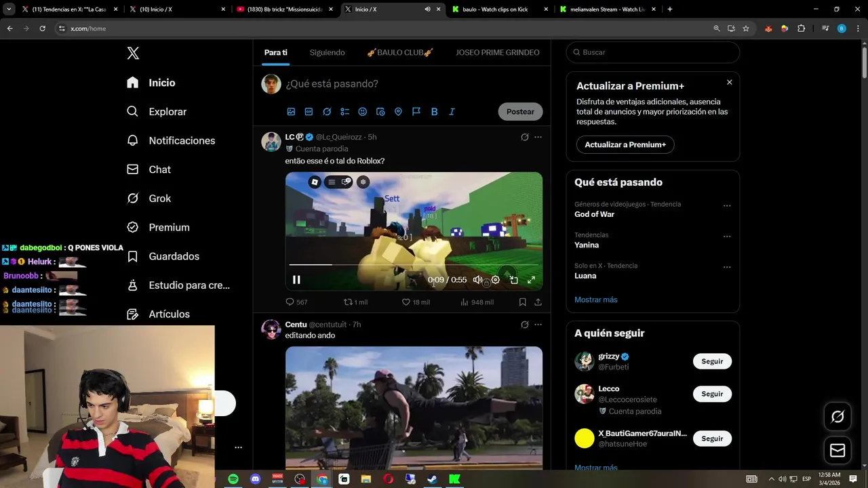Screen dimensions: 868x488
Task: Open the floating messages envelope button
Action: 837,450
